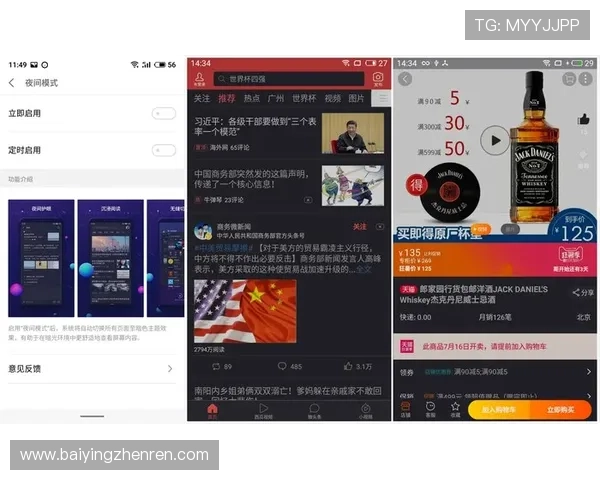Image resolution: width=600 pixels, height=480 pixels.
Task: Switch to the 广州 tab
Action: (x=276, y=98)
